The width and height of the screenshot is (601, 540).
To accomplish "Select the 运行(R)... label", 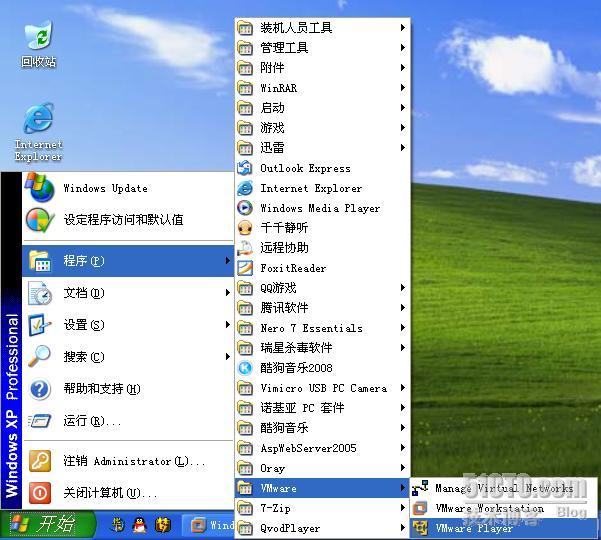I will [x=92, y=421].
